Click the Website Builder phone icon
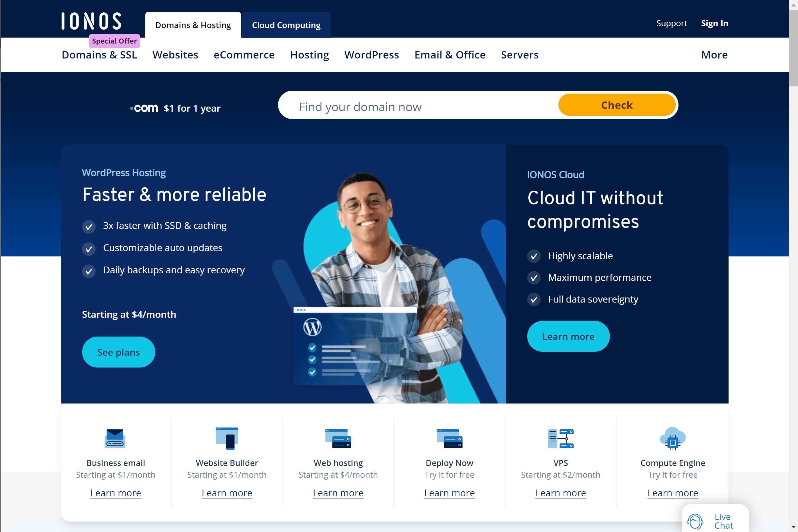Image resolution: width=798 pixels, height=532 pixels. click(227, 438)
